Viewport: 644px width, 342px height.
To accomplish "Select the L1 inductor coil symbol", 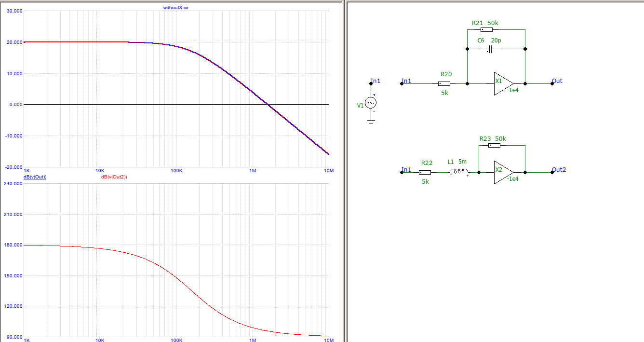I will [459, 172].
